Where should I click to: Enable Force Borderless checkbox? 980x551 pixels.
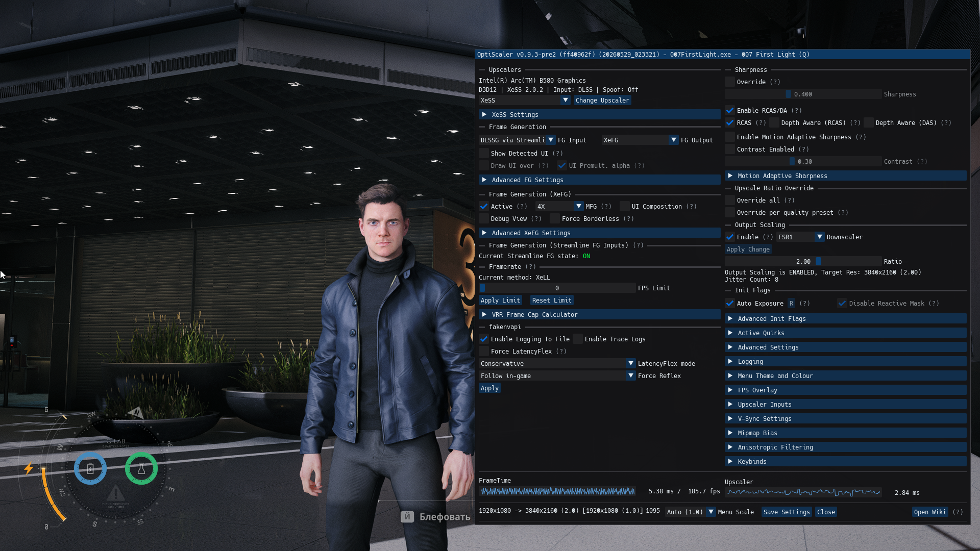555,219
